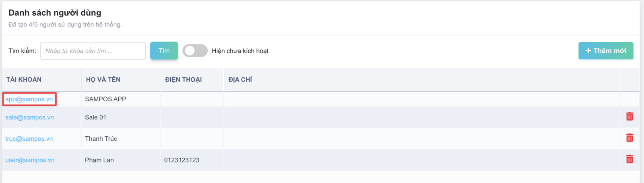Remove Phạm Lan using the trash icon
Viewport: 644px width, 183px height.
[x=630, y=159]
